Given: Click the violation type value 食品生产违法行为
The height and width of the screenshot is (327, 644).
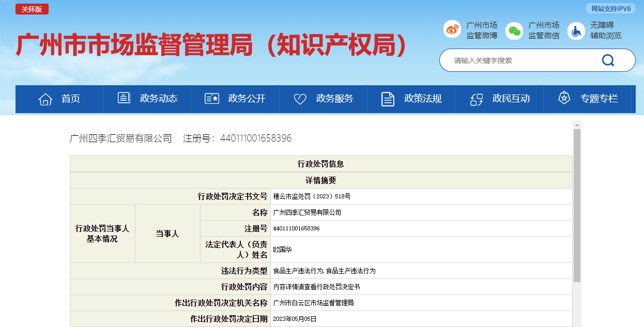Looking at the screenshot, I should point(324,271).
